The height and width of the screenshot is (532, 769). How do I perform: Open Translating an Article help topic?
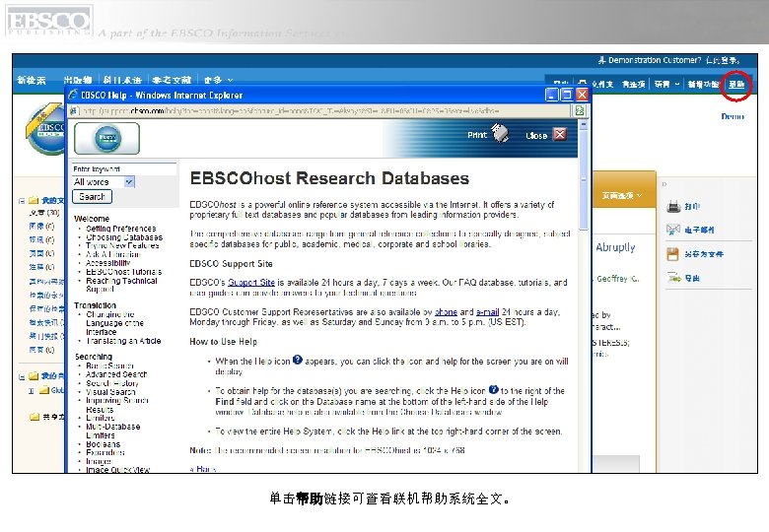123,341
